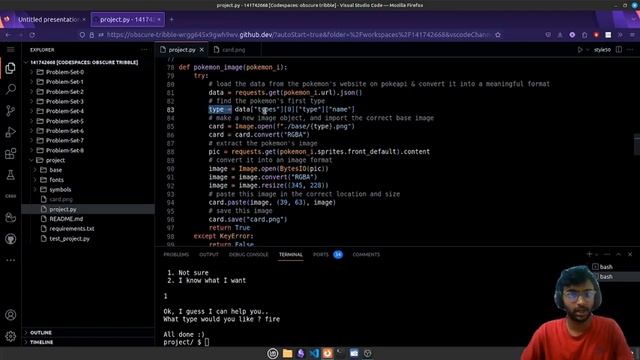Open VS Code from the dock
The image size is (640, 360).
click(314, 353)
